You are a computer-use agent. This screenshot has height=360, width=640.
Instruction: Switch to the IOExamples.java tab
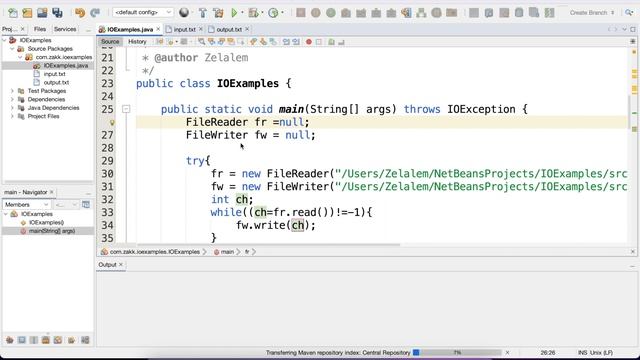coord(130,29)
